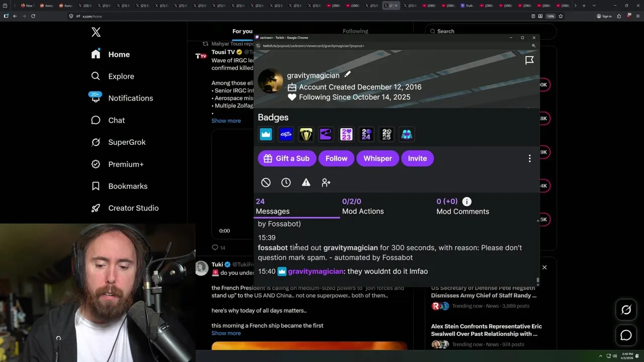Click the 2025 recap badge
Screen dimensions: 644x362
[386, 134]
